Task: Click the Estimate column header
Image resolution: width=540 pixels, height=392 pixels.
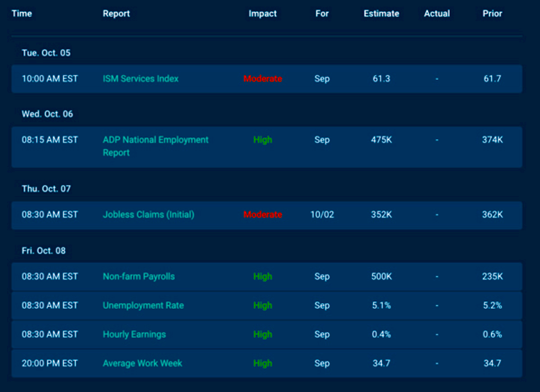Action: tap(381, 13)
